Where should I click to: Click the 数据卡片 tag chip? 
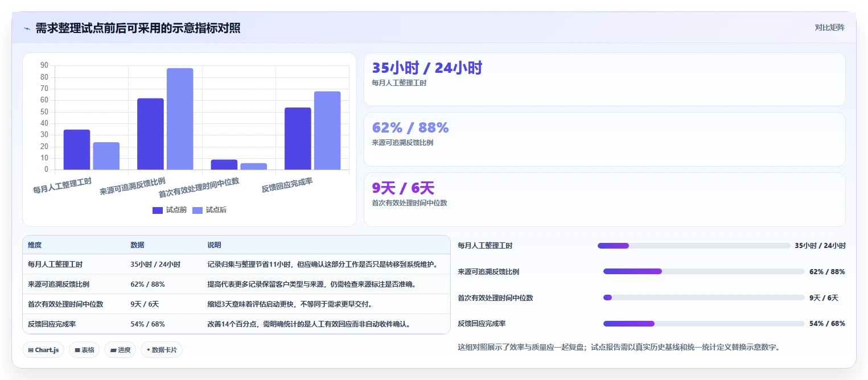pyautogui.click(x=162, y=350)
